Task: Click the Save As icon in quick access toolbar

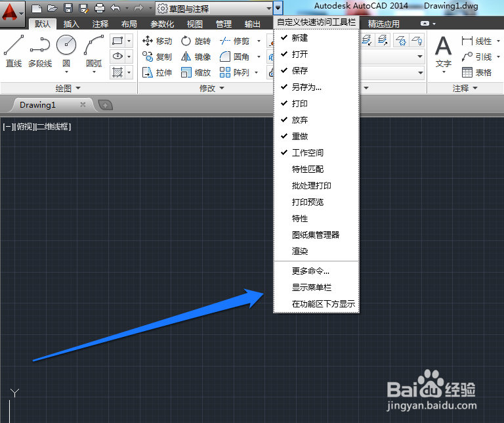Action: 83,9
